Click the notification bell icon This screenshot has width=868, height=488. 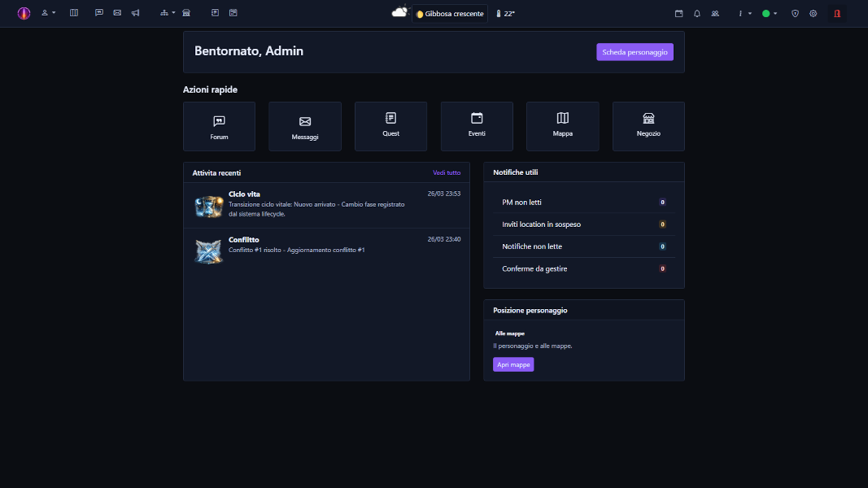coord(697,14)
